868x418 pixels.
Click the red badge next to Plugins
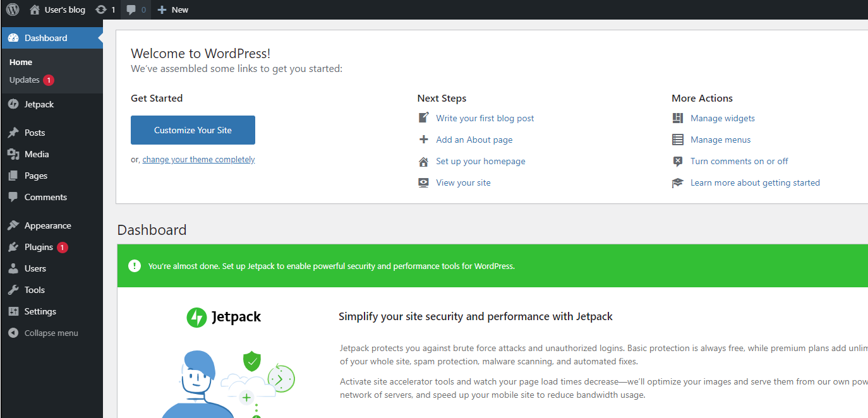click(63, 248)
